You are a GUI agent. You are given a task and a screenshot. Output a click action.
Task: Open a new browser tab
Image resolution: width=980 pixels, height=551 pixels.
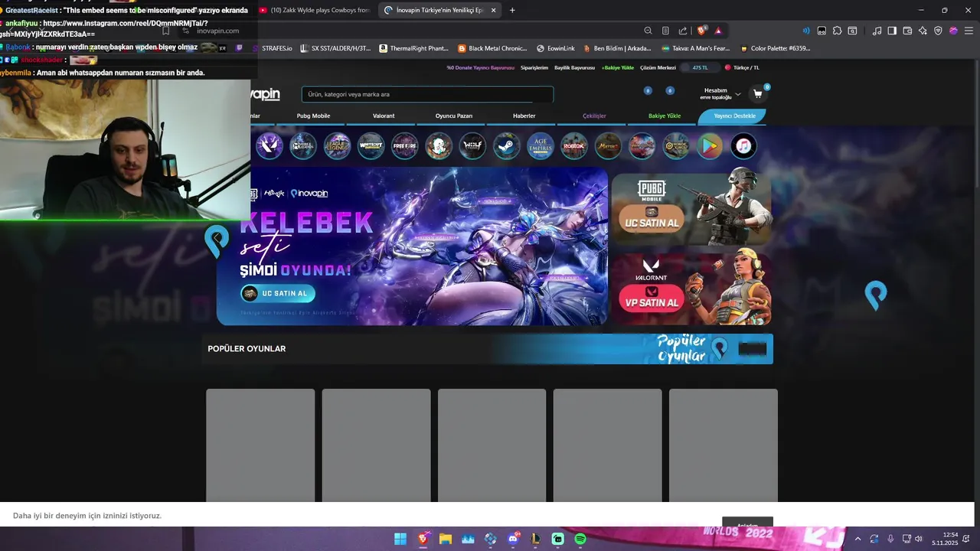coord(512,10)
